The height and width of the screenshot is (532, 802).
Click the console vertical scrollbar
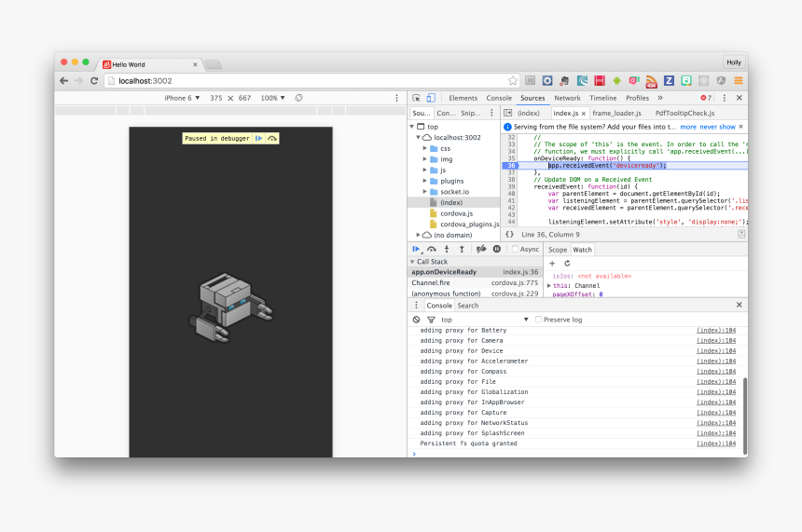pyautogui.click(x=745, y=414)
